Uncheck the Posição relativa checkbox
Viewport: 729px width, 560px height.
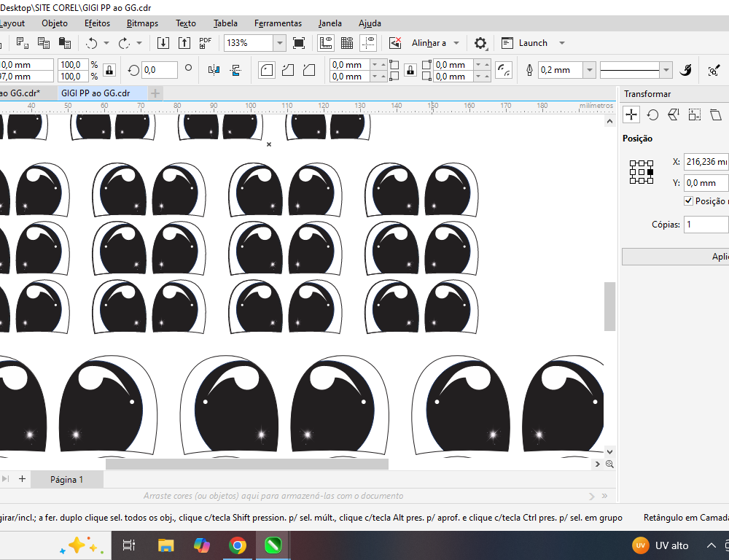pyautogui.click(x=689, y=201)
